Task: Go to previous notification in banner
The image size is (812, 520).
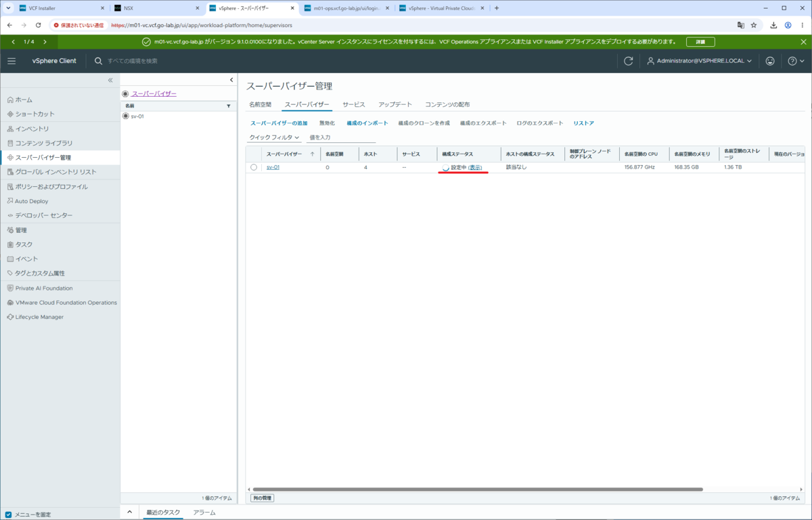Action: 14,42
